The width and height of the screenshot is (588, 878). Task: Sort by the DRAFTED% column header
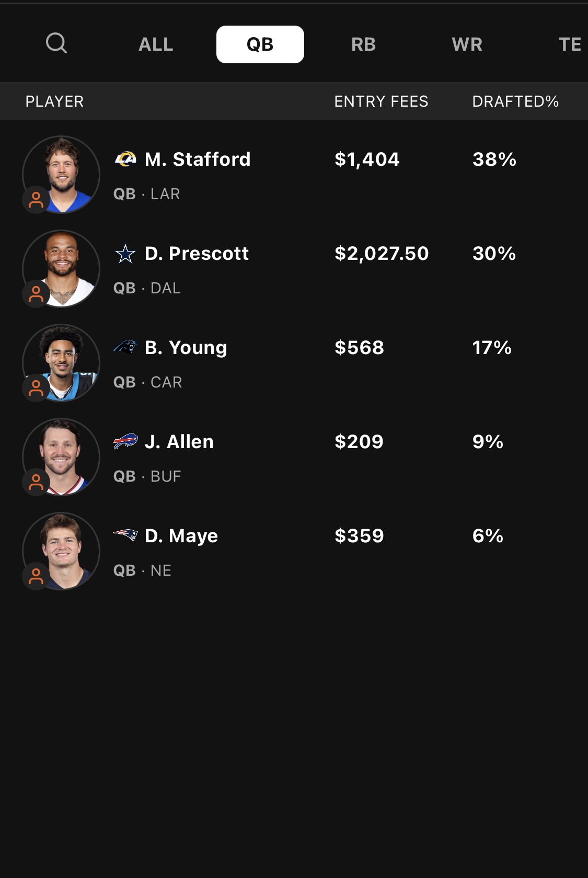point(515,101)
